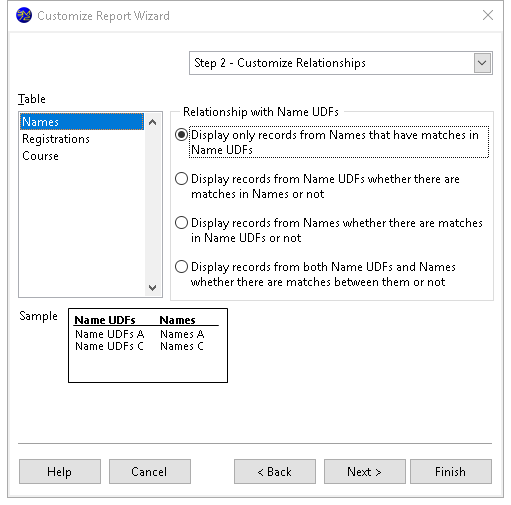Click the Table list scrollbar track
The image size is (511, 505).
(x=153, y=205)
